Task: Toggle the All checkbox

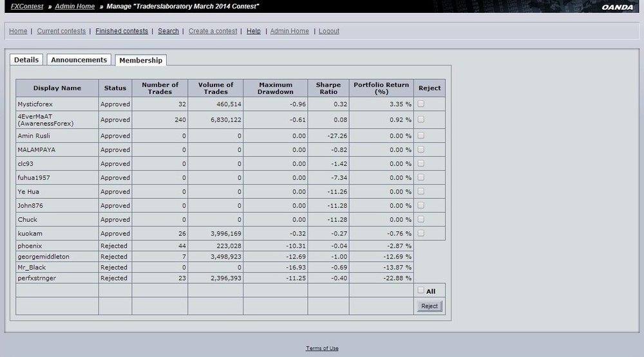Action: [421, 290]
